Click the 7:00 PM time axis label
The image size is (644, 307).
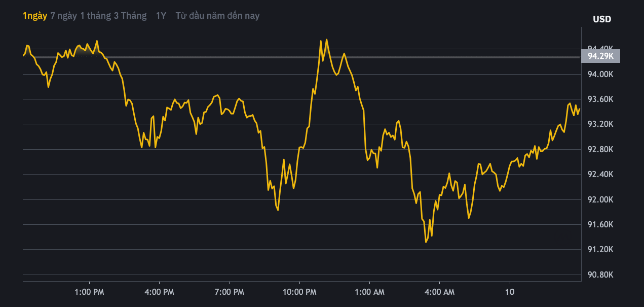pyautogui.click(x=230, y=292)
